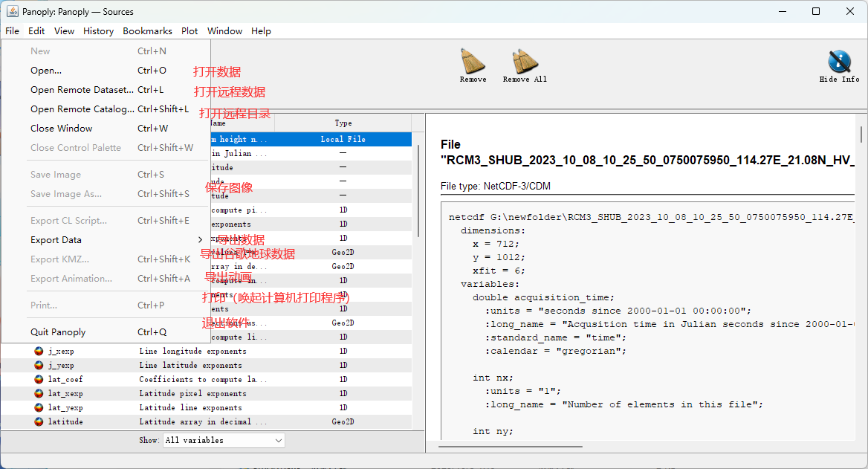The width and height of the screenshot is (868, 469).
Task: Open the View menu
Action: (64, 31)
